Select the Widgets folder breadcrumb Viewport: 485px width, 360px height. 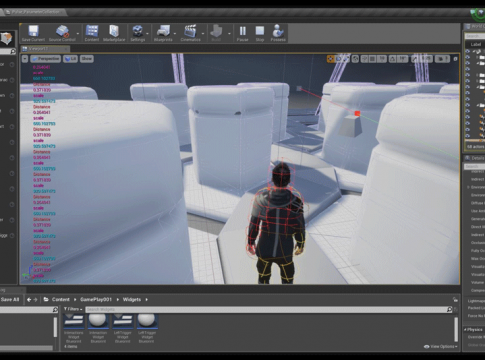tap(132, 299)
